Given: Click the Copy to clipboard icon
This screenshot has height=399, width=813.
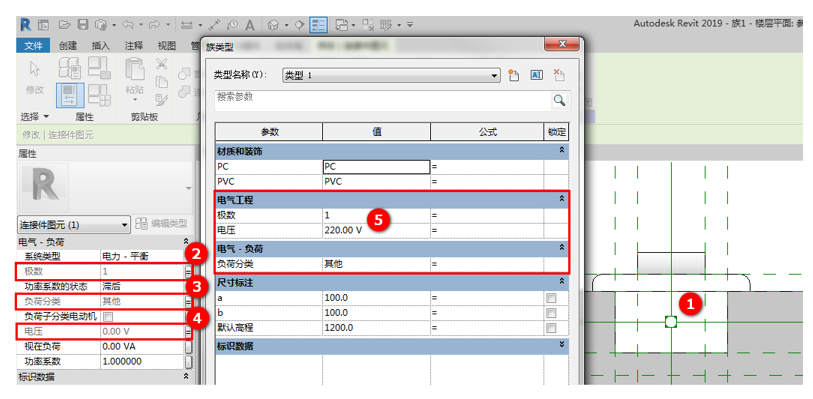Looking at the screenshot, I should [x=162, y=81].
